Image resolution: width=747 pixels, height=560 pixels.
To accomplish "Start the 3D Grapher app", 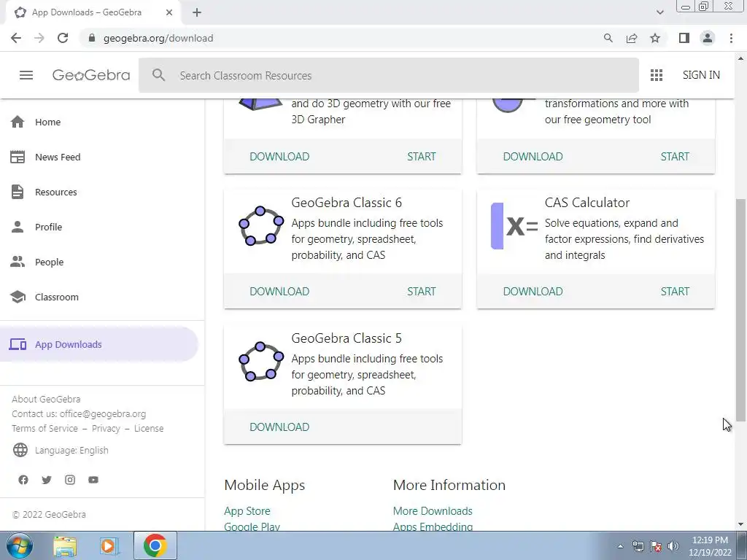I will [x=421, y=156].
